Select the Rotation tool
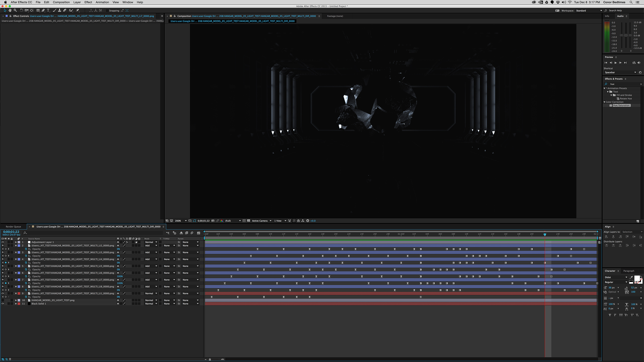 21,11
